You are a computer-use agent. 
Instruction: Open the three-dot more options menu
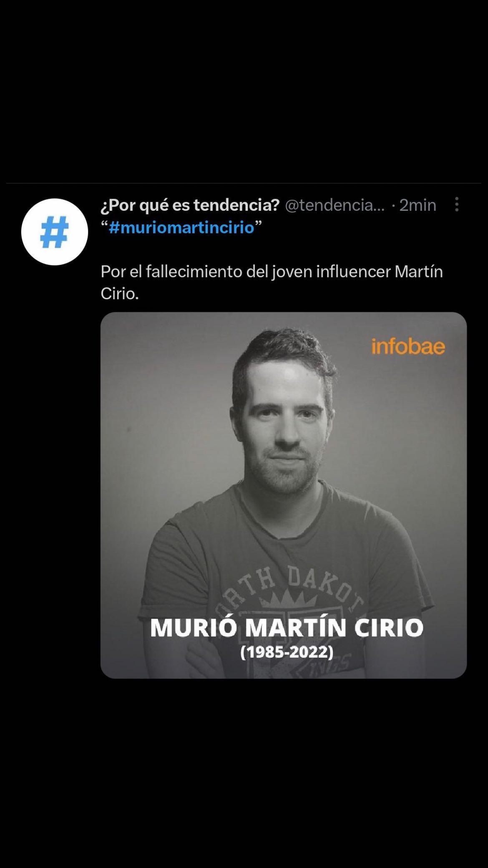pyautogui.click(x=457, y=204)
